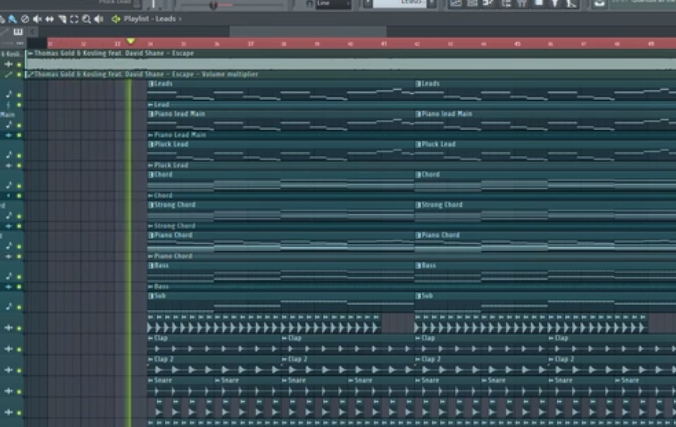Image resolution: width=676 pixels, height=427 pixels.
Task: Toggle mute on the Escape audio track
Action: (x=19, y=64)
